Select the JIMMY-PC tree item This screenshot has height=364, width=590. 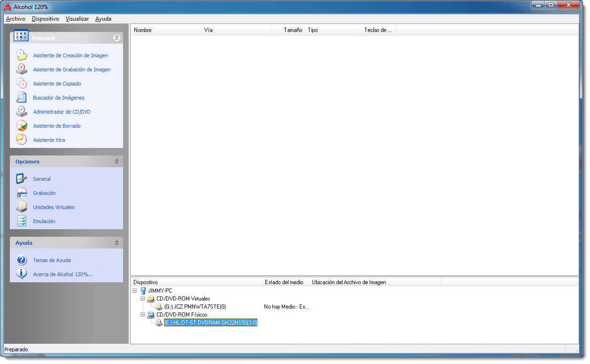coord(160,291)
